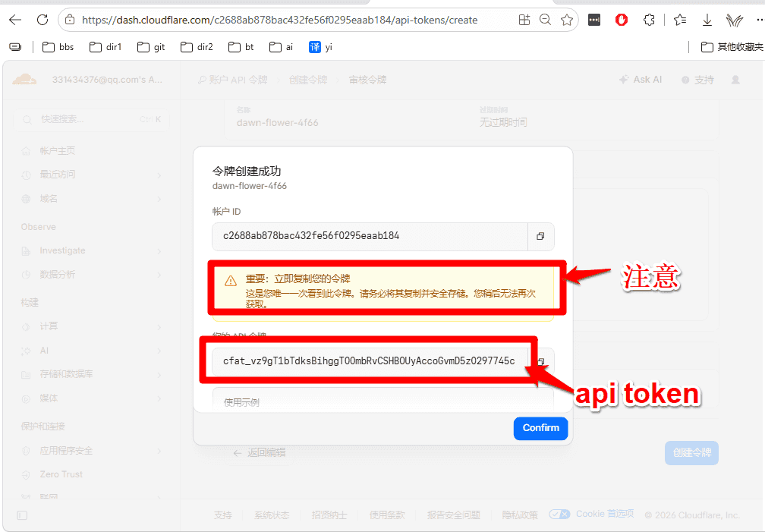Click the 账户 API 令牌 breadcrumb
This screenshot has width=765, height=532.
click(x=233, y=80)
